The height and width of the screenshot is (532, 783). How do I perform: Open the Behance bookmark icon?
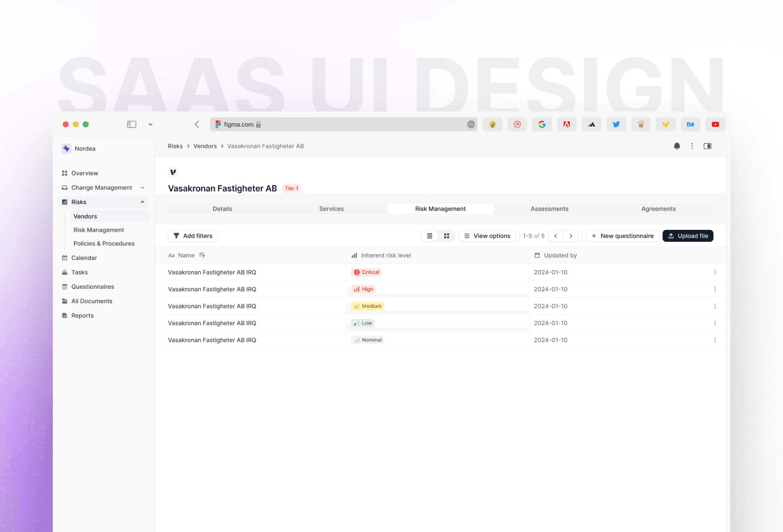690,124
